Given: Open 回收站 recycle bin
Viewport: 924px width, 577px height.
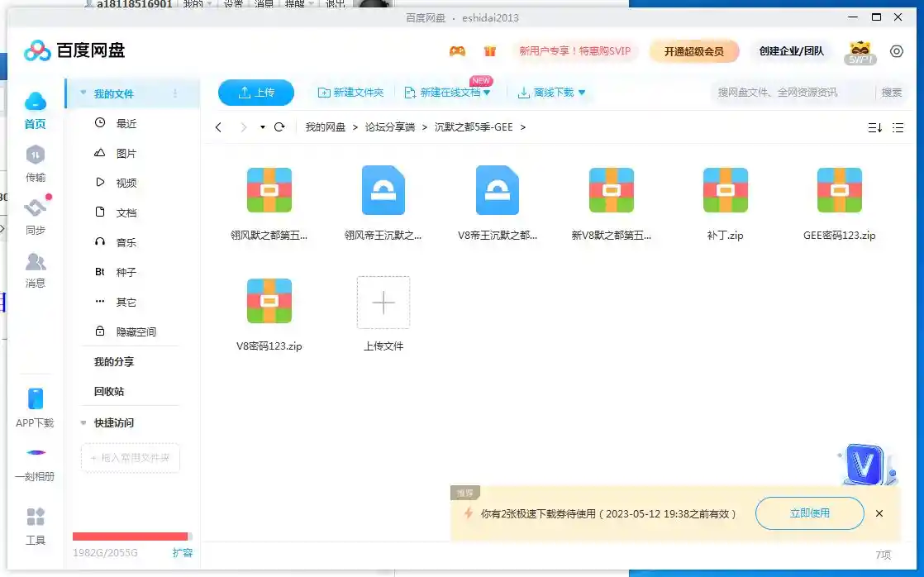Looking at the screenshot, I should click(x=109, y=391).
